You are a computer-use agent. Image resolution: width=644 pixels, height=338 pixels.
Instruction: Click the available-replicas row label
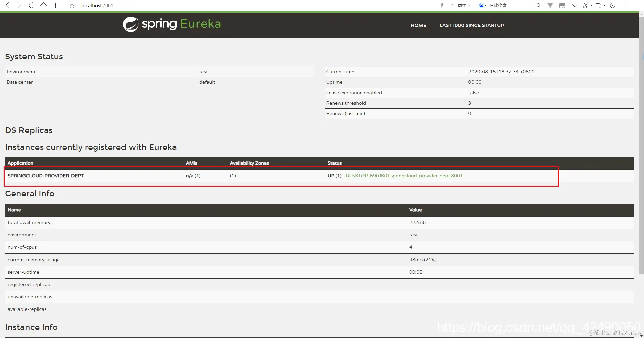(x=27, y=309)
